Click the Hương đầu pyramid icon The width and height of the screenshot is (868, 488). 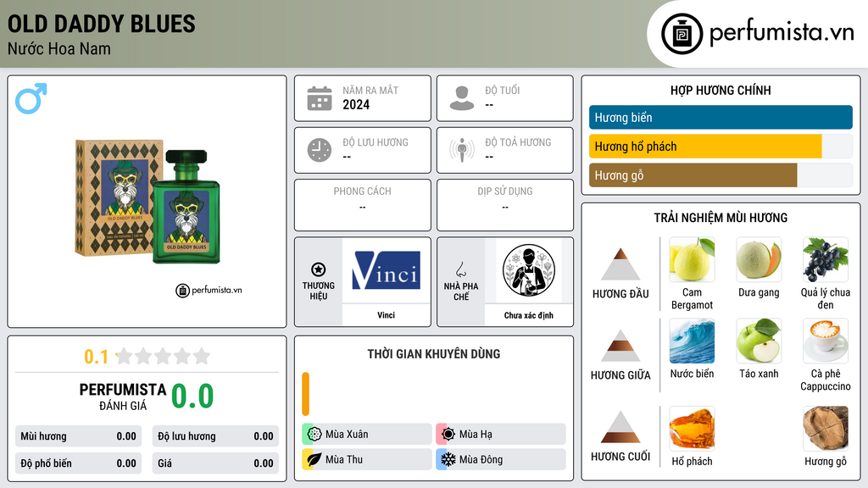[x=620, y=264]
